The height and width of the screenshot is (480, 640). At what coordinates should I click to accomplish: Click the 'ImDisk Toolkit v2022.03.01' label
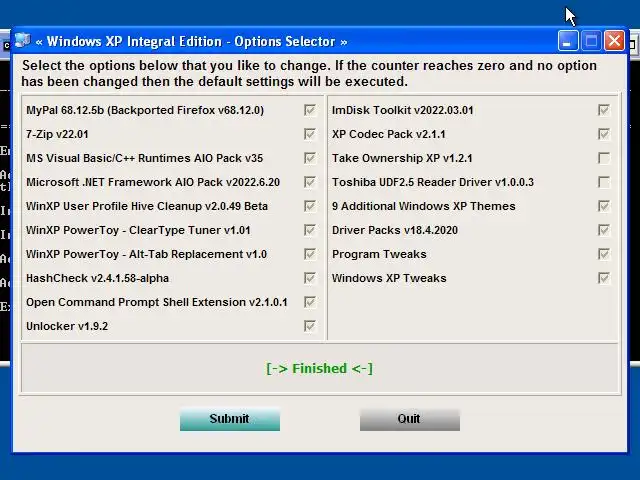coord(402,110)
